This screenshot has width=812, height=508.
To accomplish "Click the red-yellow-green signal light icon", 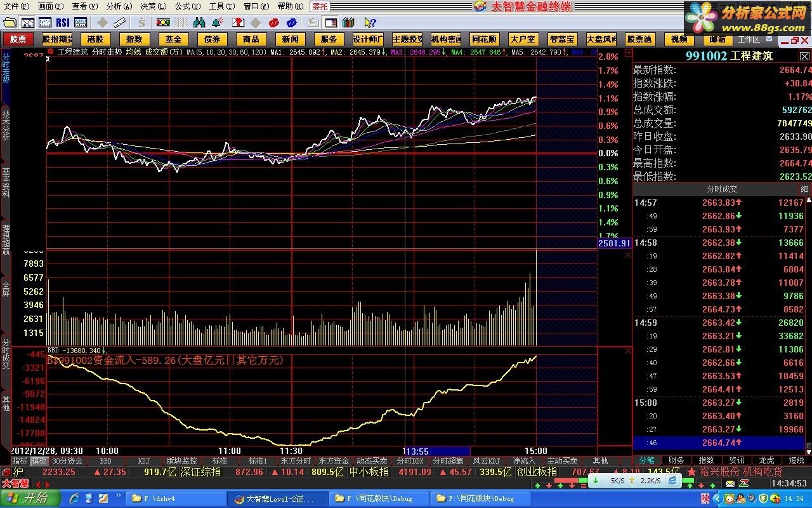I will 163,23.
